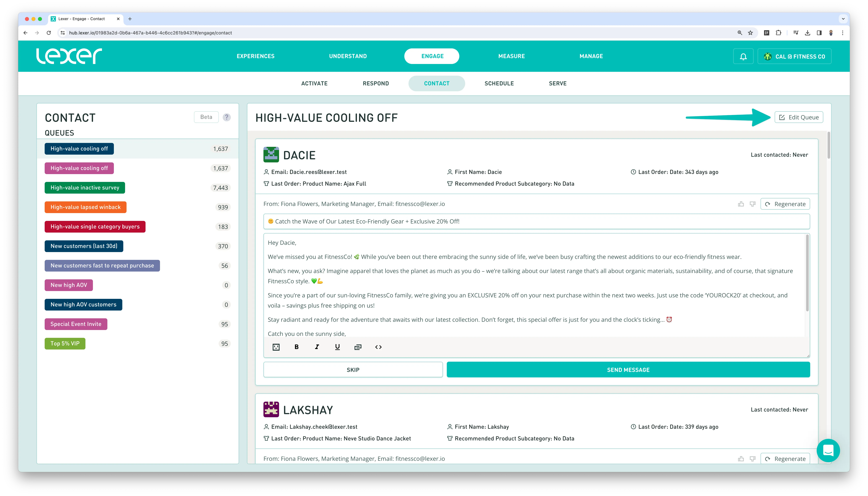
Task: Click the Edit Queue button
Action: [798, 117]
